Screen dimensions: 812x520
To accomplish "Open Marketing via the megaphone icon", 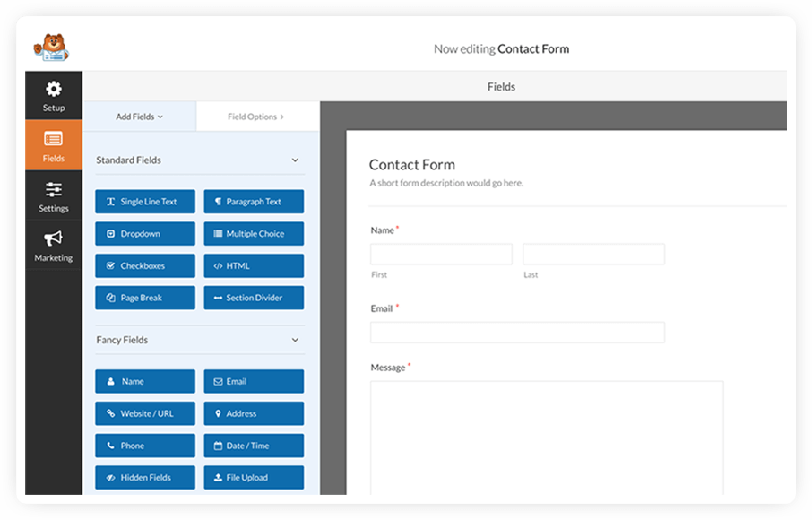I will (x=54, y=246).
